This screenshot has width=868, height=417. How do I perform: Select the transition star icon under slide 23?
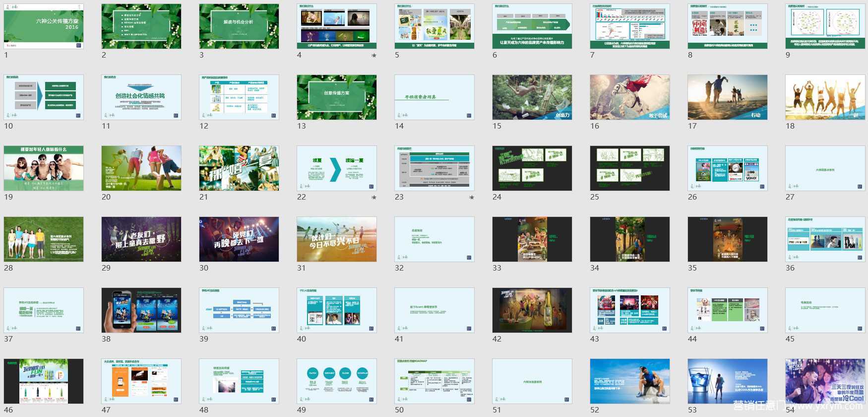[472, 198]
